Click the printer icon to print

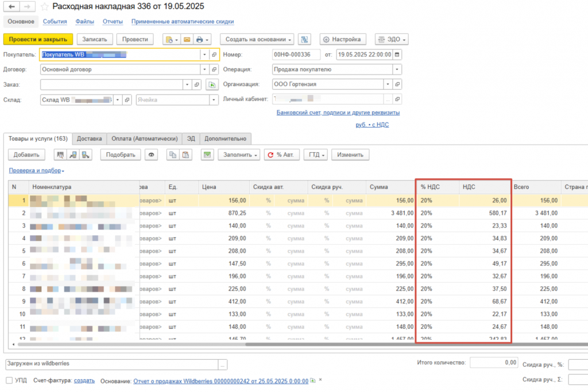tap(200, 40)
